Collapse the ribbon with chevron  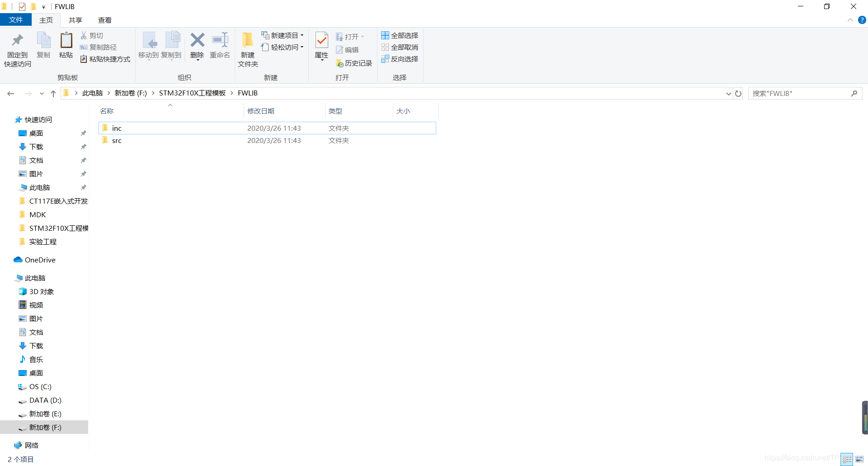click(850, 20)
